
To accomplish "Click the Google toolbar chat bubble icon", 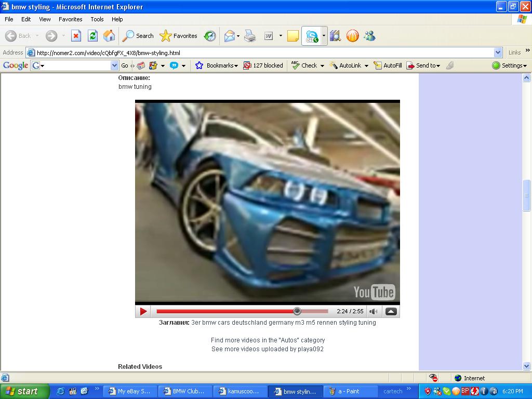I will click(174, 65).
